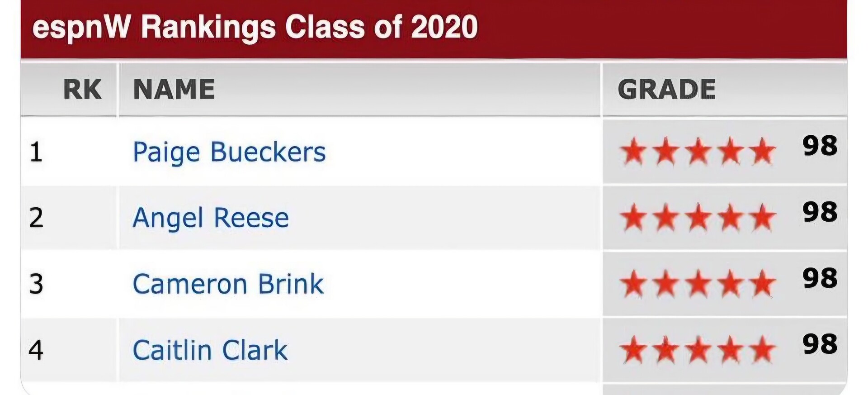Click the RK column header

coord(82,90)
